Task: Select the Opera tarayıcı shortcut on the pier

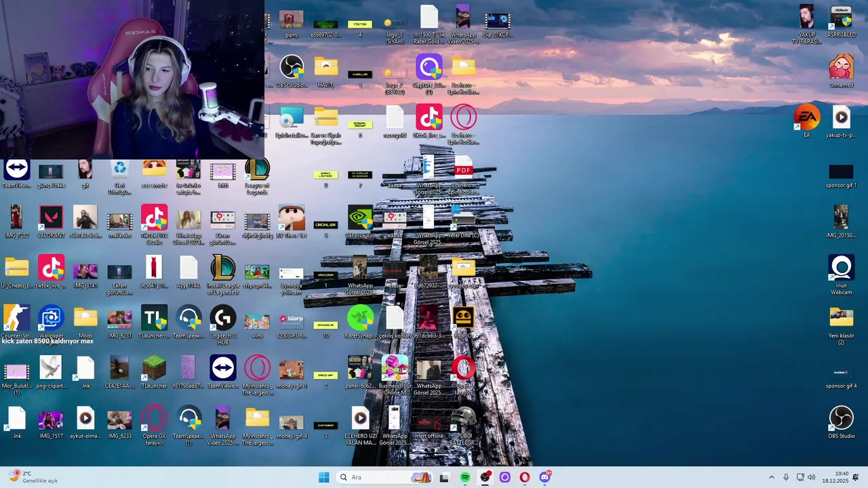Action: click(463, 375)
